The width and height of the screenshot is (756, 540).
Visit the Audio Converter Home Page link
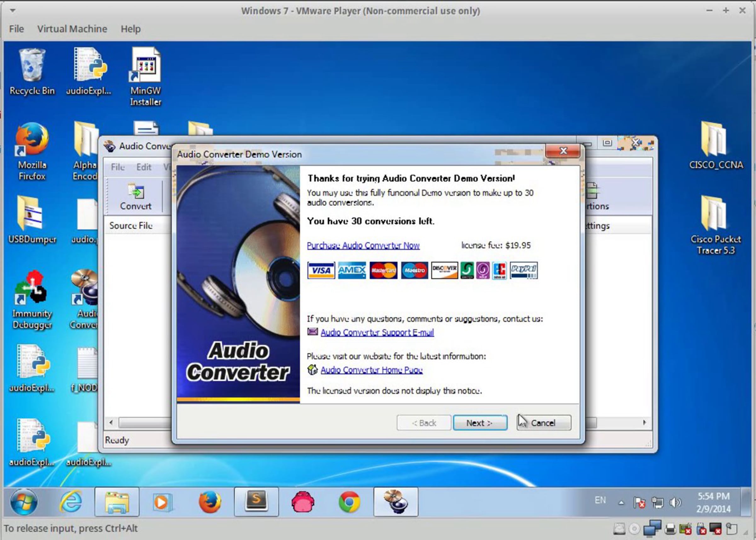tap(371, 370)
